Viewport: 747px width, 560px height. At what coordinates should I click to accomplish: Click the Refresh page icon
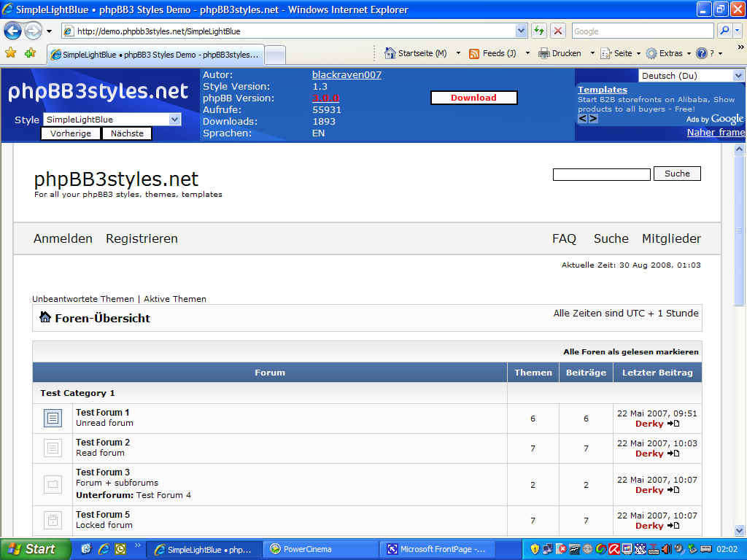[539, 31]
